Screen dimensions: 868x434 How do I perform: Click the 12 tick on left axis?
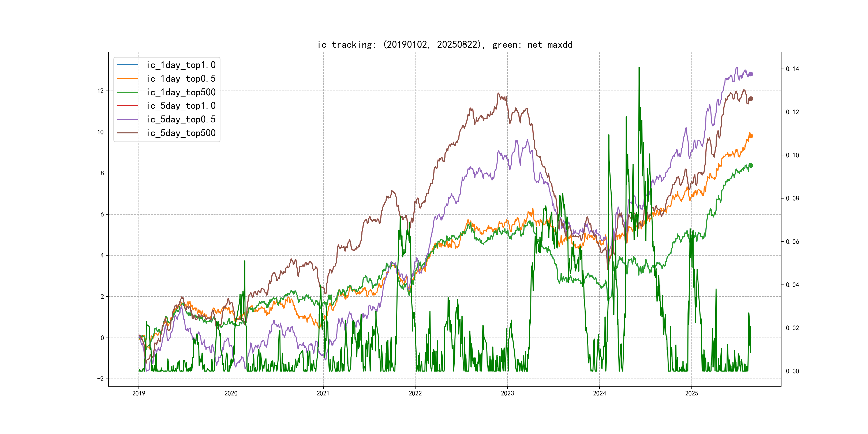100,91
